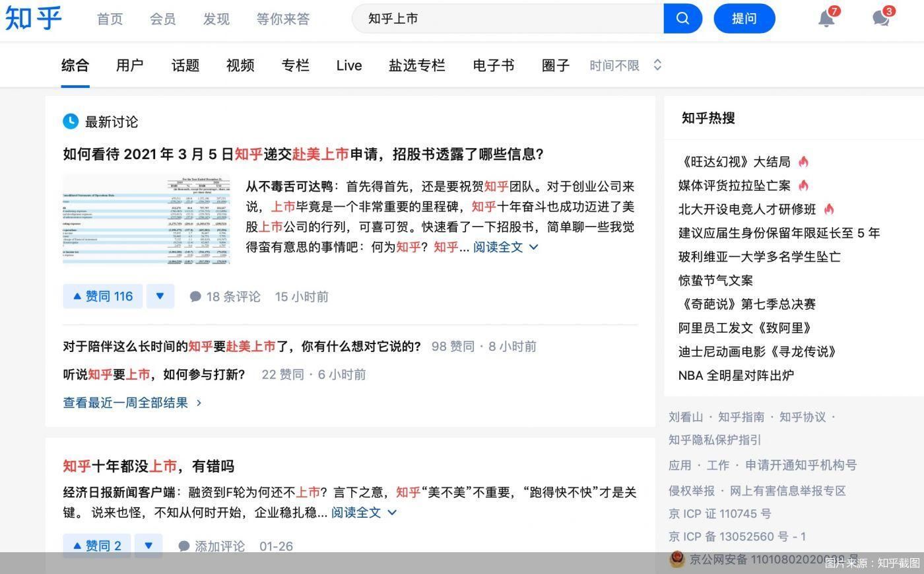This screenshot has width=924, height=574.
Task: Open question 听说知乎要上市，如何参与打新
Action: coord(154,375)
